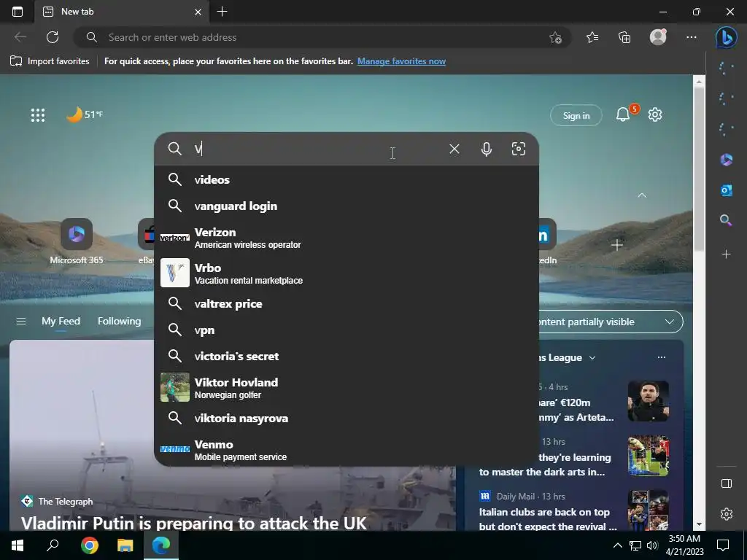Open the league card more options ellipsis

(661, 357)
